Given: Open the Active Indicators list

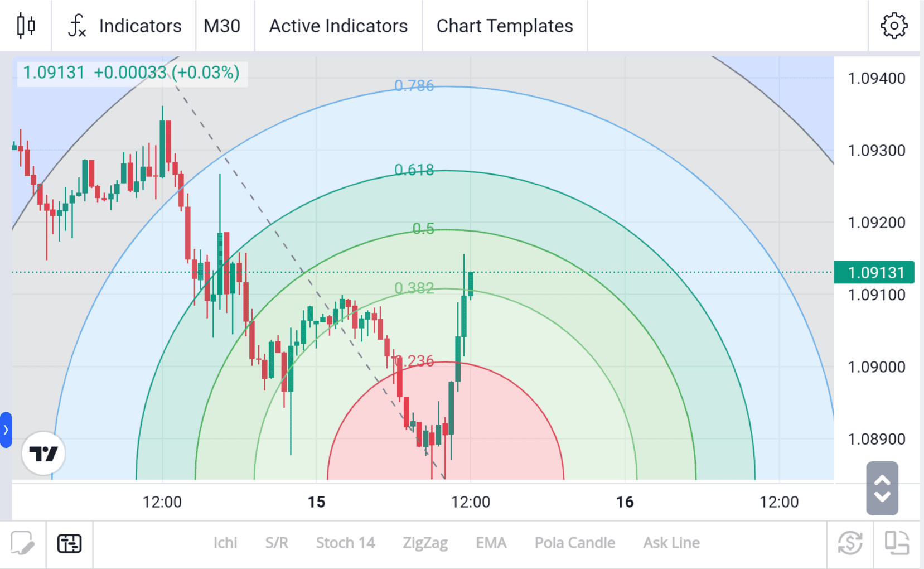Looking at the screenshot, I should (338, 26).
